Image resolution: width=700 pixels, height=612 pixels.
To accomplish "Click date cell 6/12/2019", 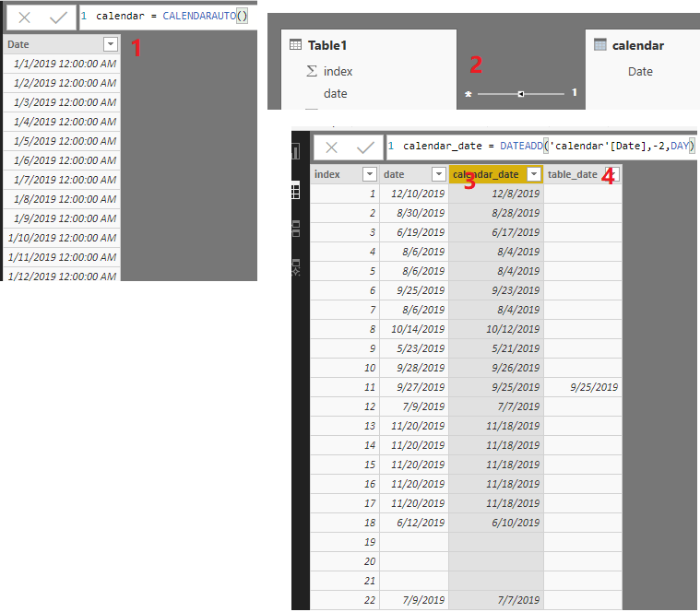I will [x=414, y=523].
